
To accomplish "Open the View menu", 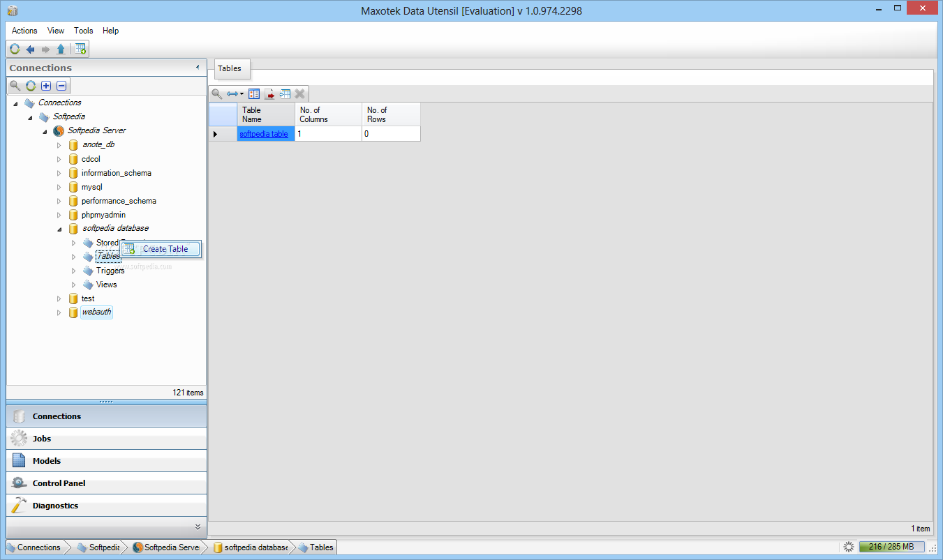I will coord(56,31).
